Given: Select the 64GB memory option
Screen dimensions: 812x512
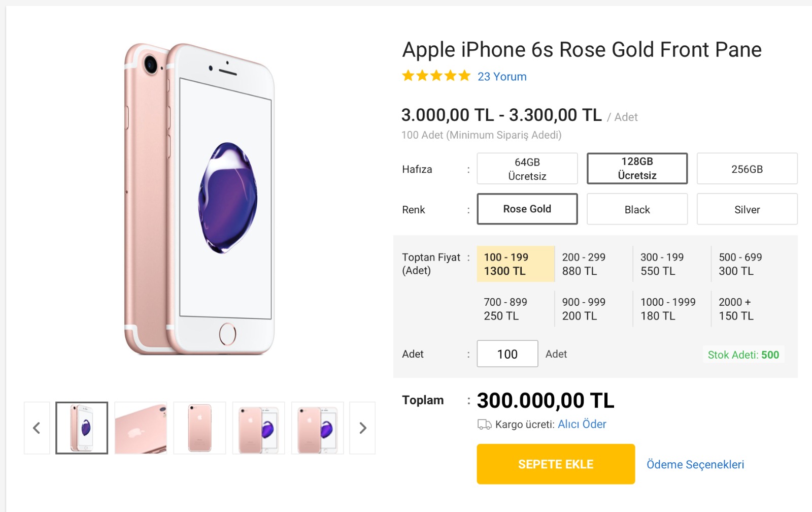Looking at the screenshot, I should pyautogui.click(x=527, y=169).
